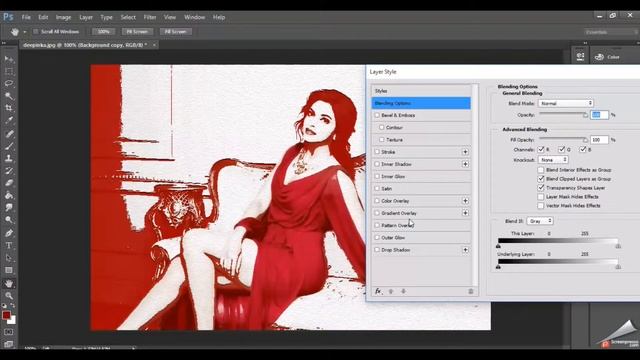The image size is (640, 360).
Task: Select the Clone Stamp tool
Action: click(x=9, y=158)
